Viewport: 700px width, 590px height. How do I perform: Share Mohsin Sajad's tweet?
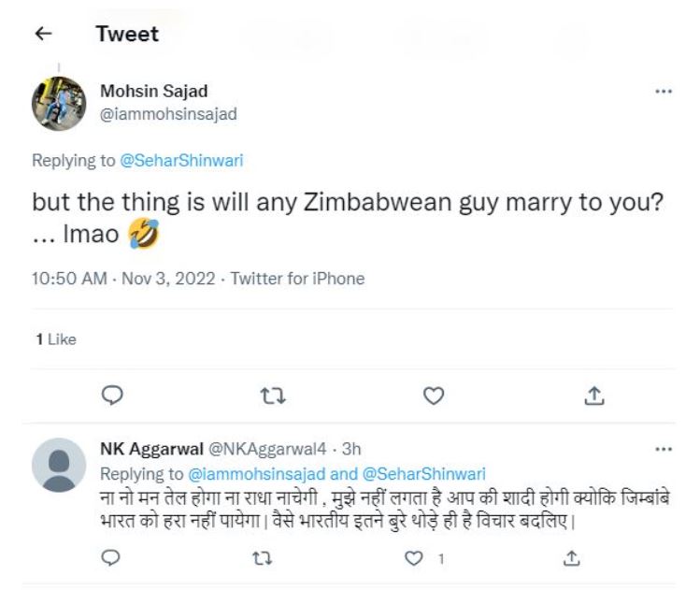point(593,396)
